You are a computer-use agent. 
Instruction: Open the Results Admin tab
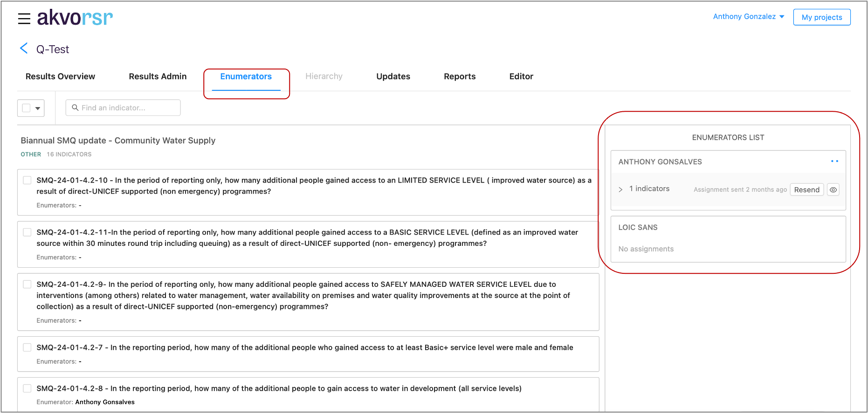tap(158, 76)
